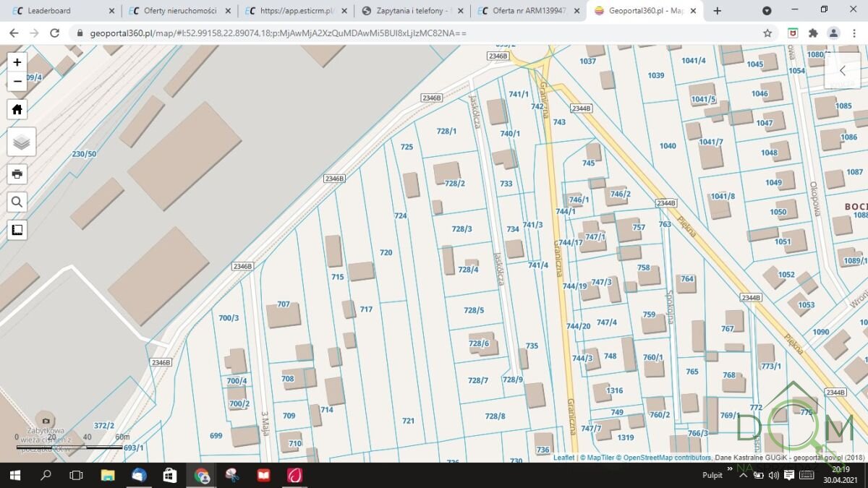Click the OpenStreetMap contributors link
The width and height of the screenshot is (868, 488).
pos(666,458)
